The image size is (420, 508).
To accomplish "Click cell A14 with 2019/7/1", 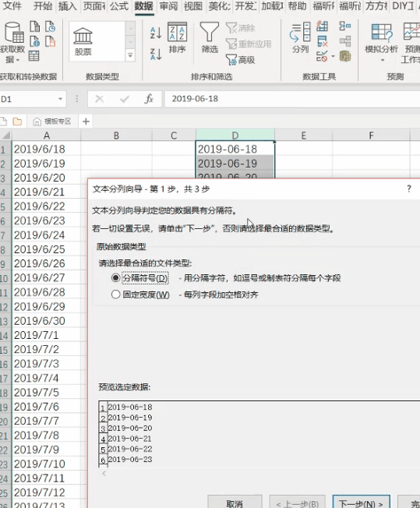I will pyautogui.click(x=46, y=335).
